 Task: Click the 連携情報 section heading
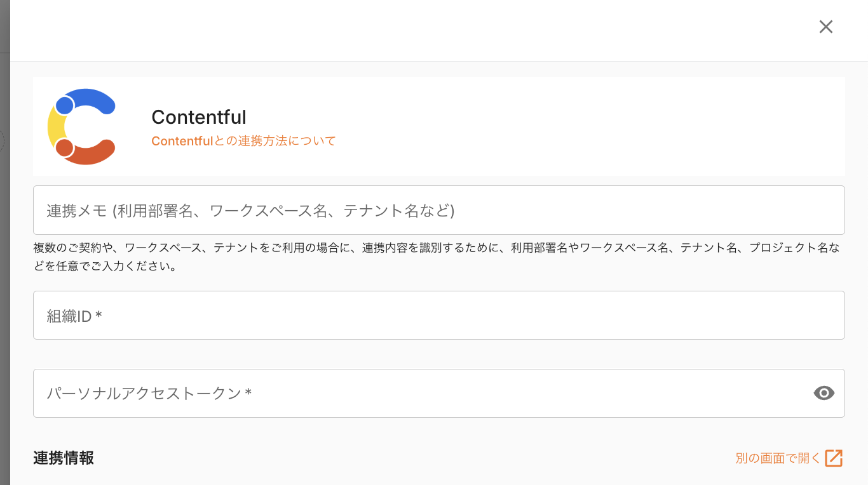(64, 458)
